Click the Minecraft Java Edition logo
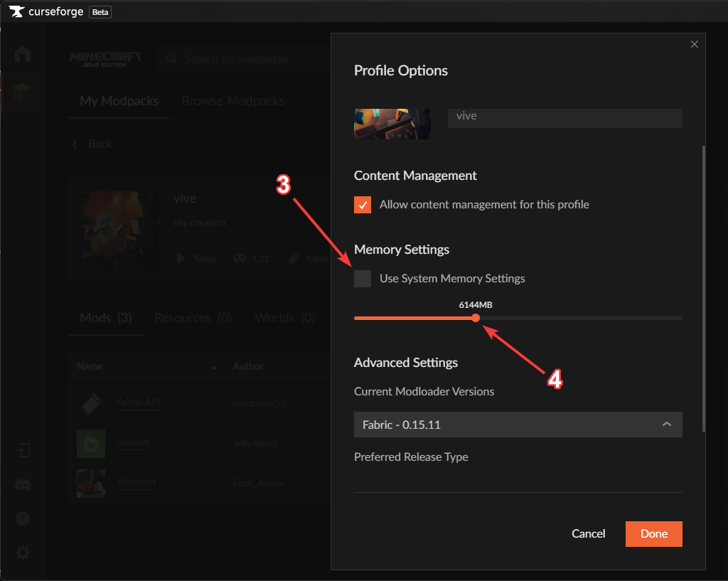The height and width of the screenshot is (581, 728). 105,59
